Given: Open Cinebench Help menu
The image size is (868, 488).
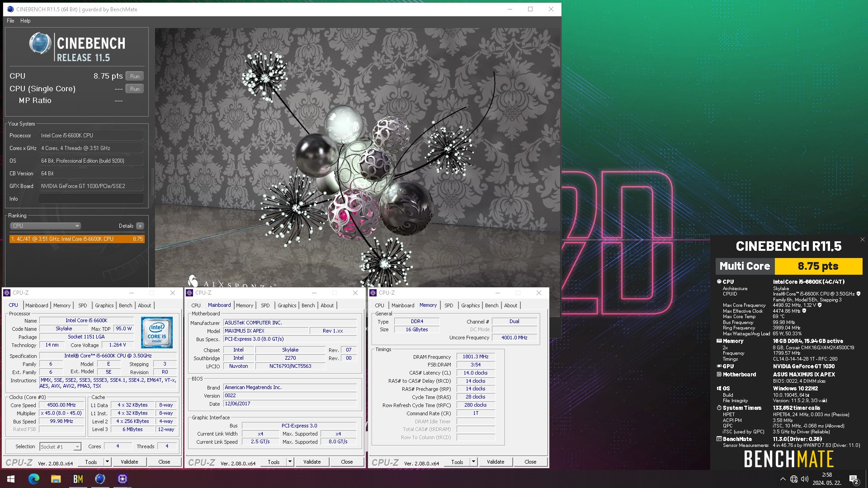Looking at the screenshot, I should click(x=25, y=21).
